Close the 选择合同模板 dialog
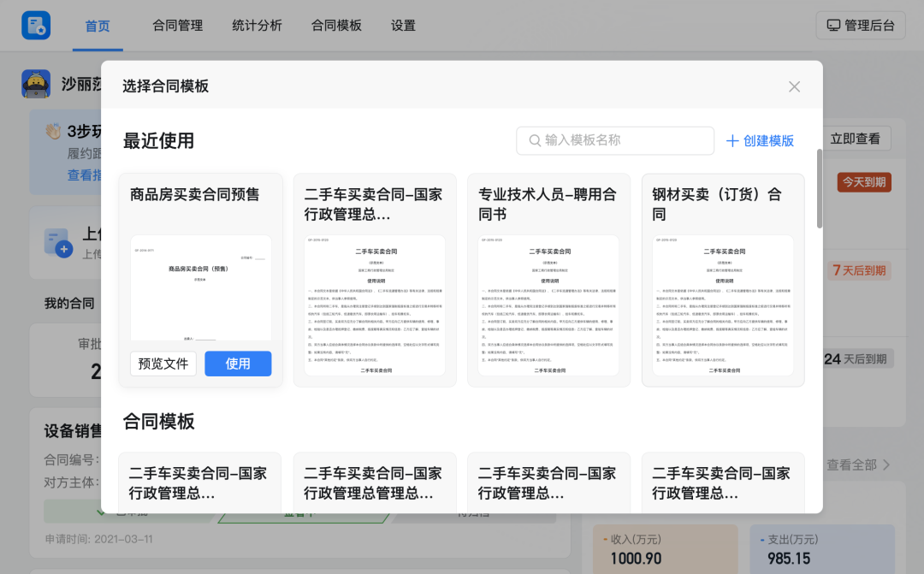 tap(794, 86)
